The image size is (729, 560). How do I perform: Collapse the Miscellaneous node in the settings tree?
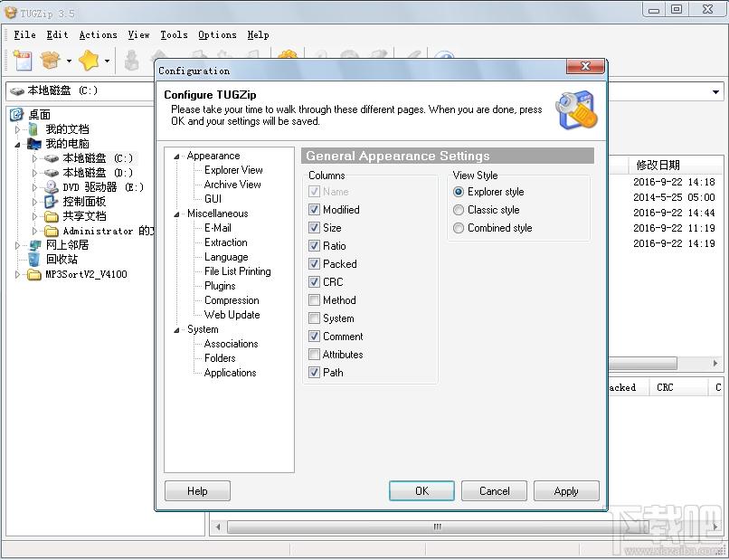point(176,214)
